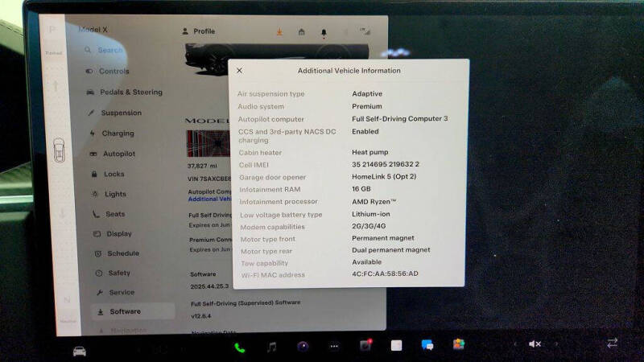Open the music note media app

[271, 348]
